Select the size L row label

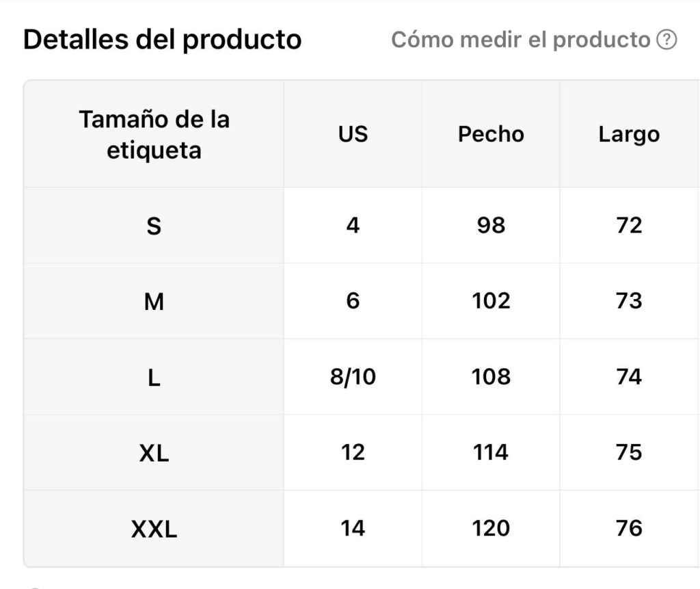click(154, 377)
